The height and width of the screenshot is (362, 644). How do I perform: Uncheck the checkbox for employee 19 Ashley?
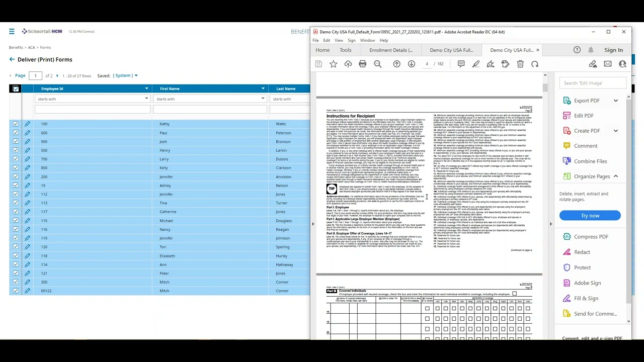click(16, 186)
